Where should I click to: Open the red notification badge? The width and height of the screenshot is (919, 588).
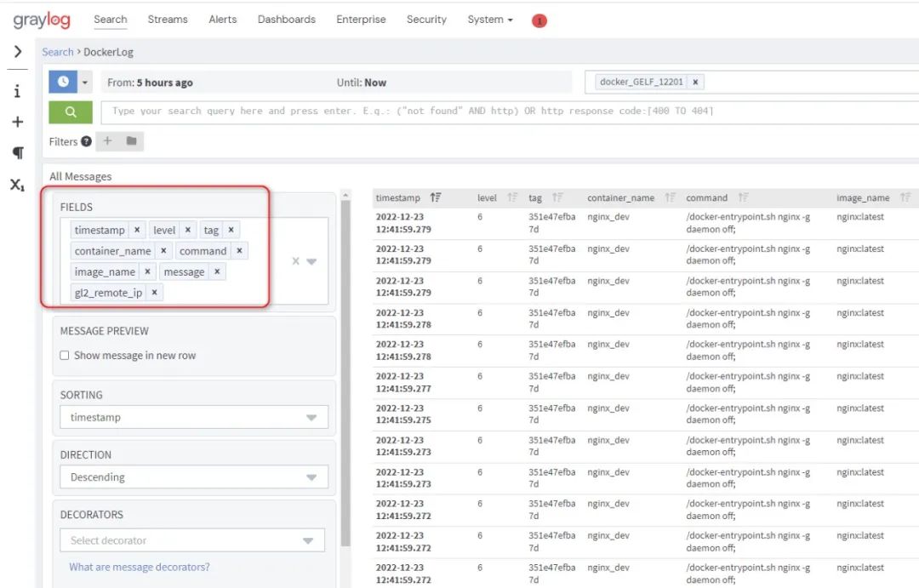pyautogui.click(x=539, y=21)
